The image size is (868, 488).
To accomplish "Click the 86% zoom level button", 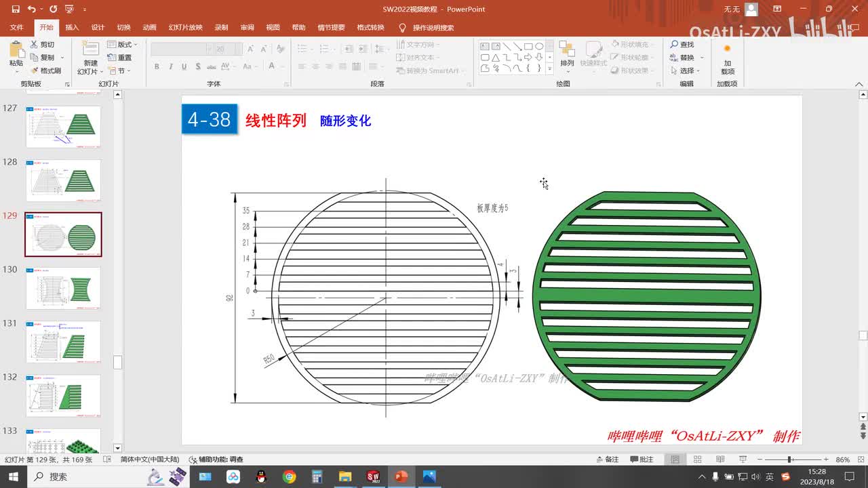I will [843, 460].
